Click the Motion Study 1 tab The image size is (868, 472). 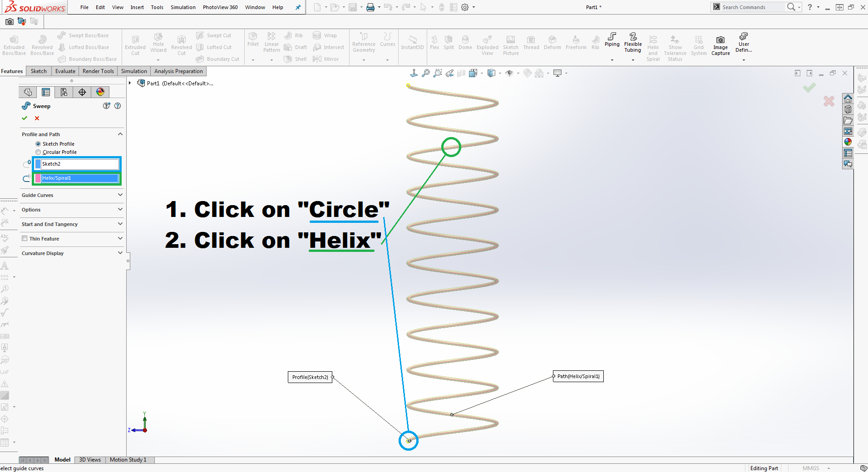click(128, 460)
